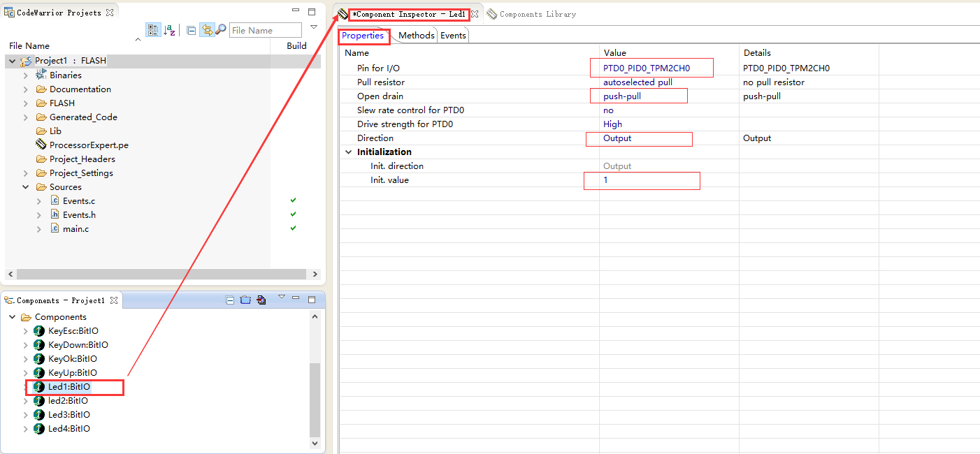Select the KeyDown:BitIO component

click(78, 345)
